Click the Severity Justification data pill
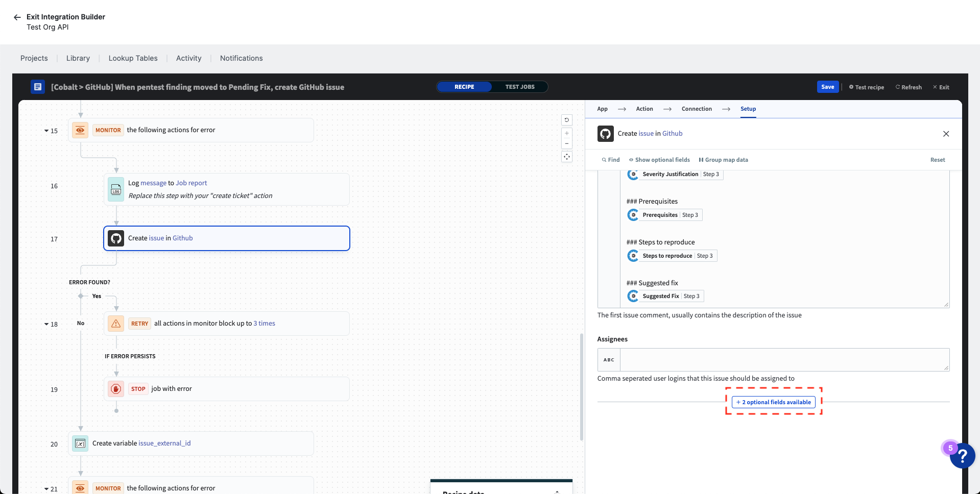This screenshot has width=980, height=494. [675, 174]
